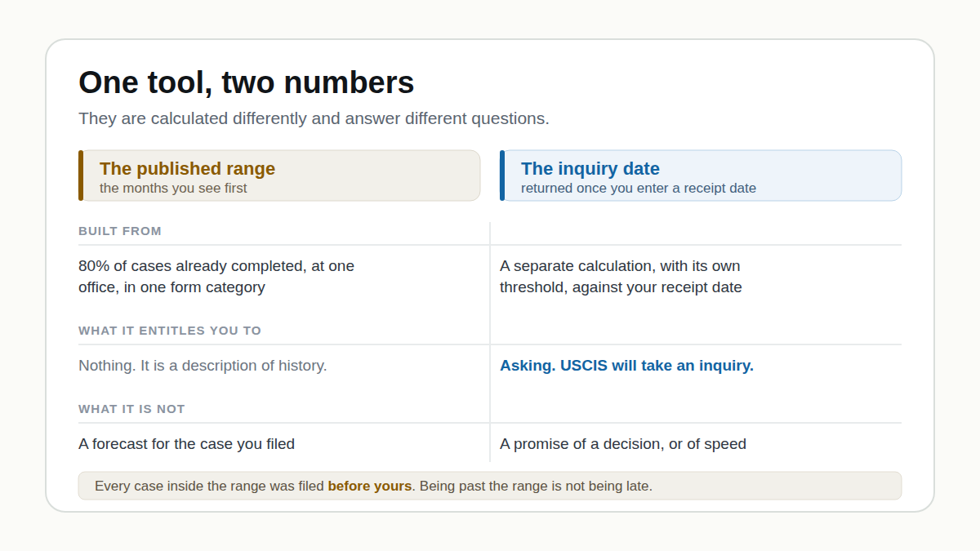
Task: Click the "WHAT IT ENTITLES YOU TO" label
Action: coord(170,331)
